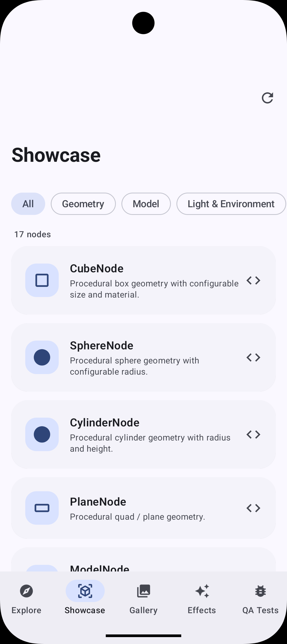
Task: Filter by Light & Environment chip
Action: pos(231,204)
